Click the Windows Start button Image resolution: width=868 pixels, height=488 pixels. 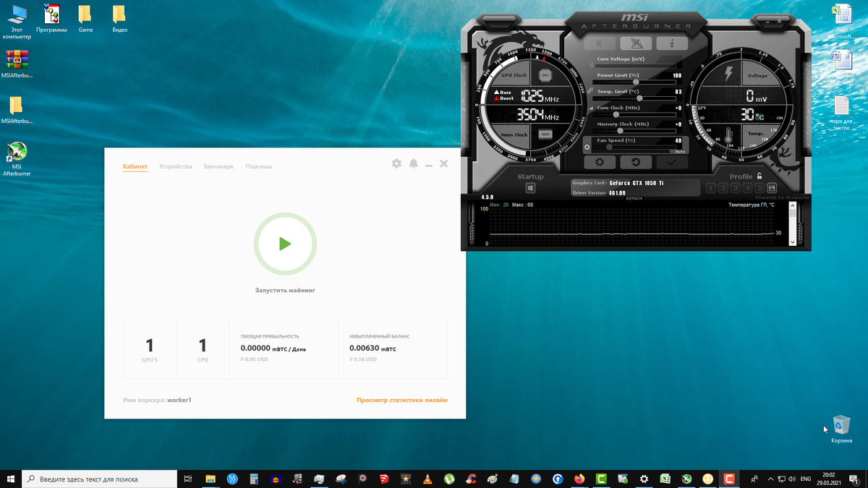(11, 479)
